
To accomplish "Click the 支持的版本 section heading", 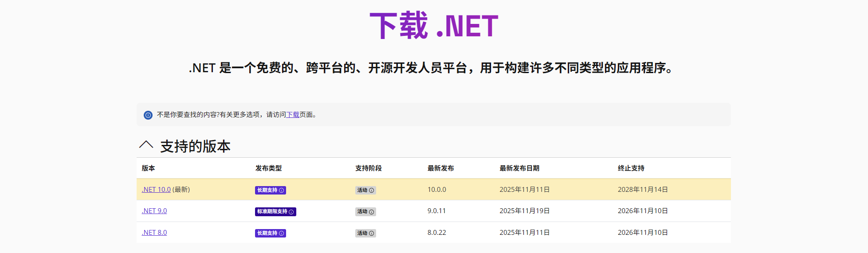I will pos(195,146).
